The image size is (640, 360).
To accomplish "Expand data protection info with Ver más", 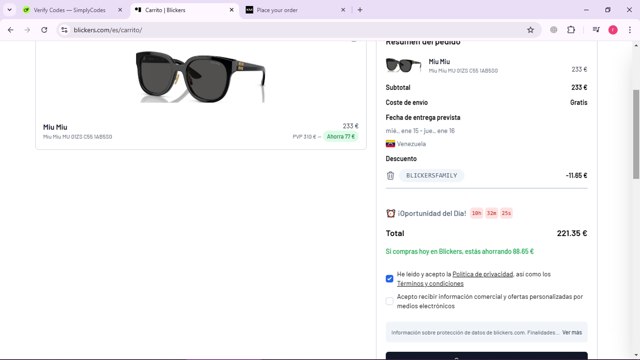I will (572, 332).
